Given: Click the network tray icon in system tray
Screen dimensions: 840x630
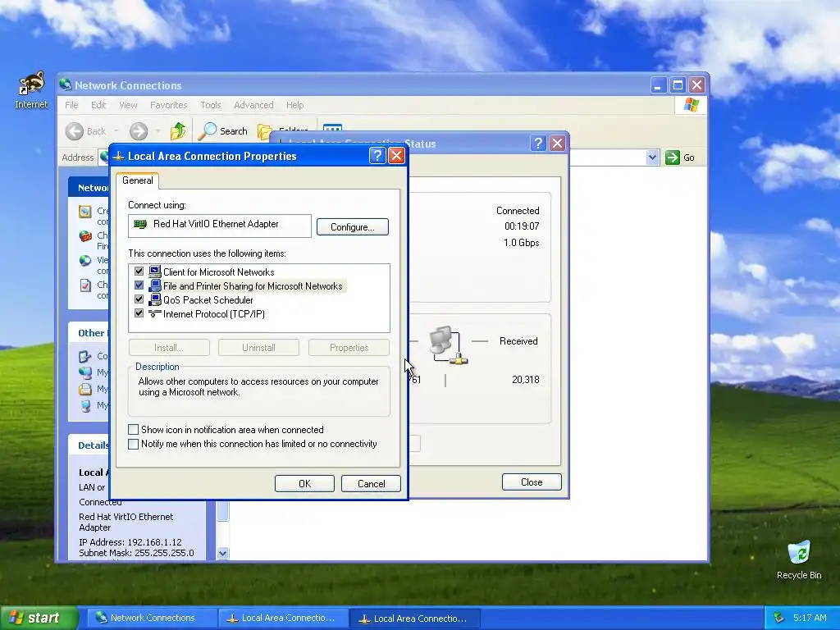Looking at the screenshot, I should 778,618.
